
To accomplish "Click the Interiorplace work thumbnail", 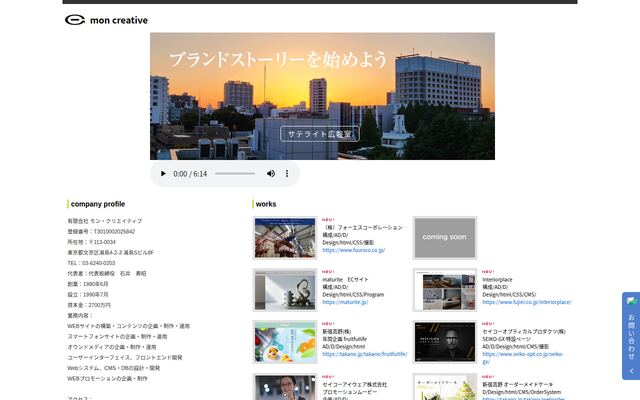I will pos(444,290).
